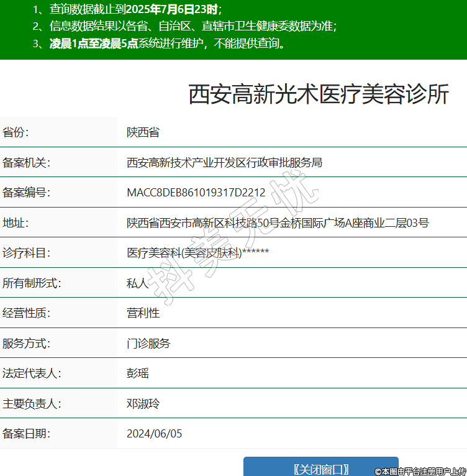Click the 备案编号 row label
The width and height of the screenshot is (467, 476).
click(26, 193)
